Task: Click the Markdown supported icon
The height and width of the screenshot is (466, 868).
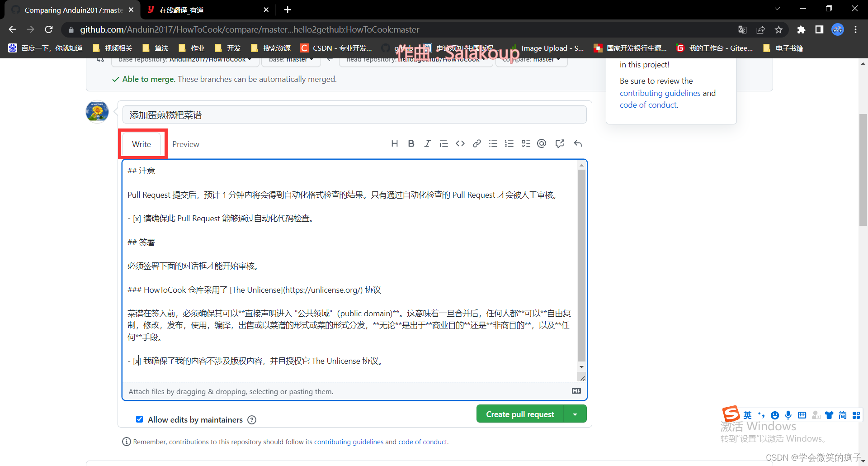Action: tap(576, 391)
